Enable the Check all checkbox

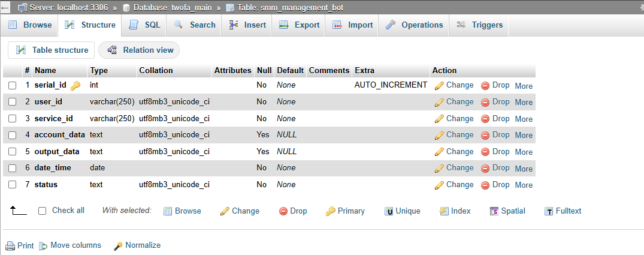pyautogui.click(x=42, y=211)
